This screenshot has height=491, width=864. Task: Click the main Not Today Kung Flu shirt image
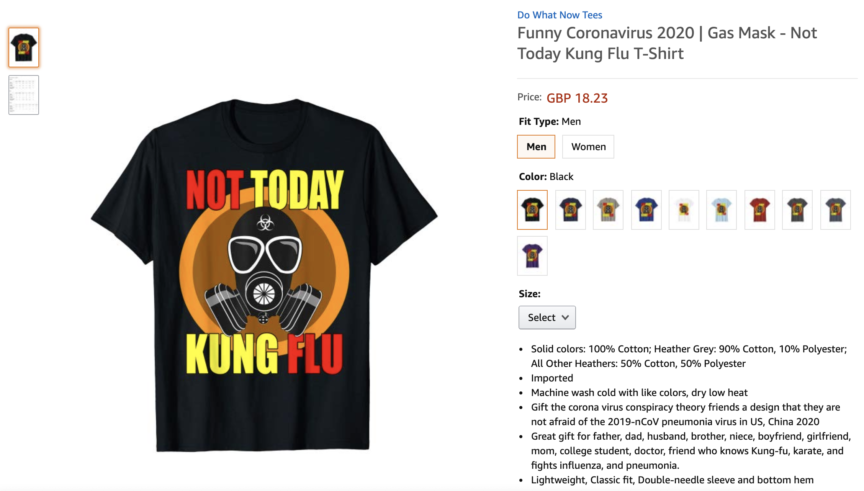tap(264, 274)
